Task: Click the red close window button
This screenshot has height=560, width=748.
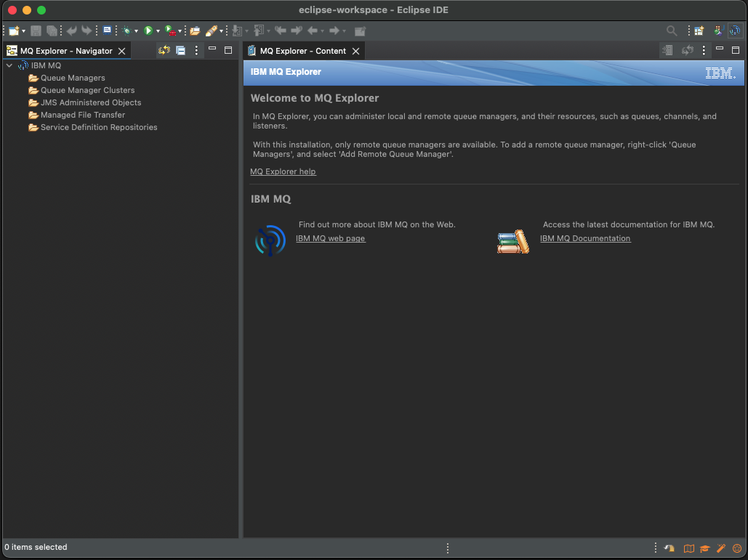Action: click(x=12, y=10)
